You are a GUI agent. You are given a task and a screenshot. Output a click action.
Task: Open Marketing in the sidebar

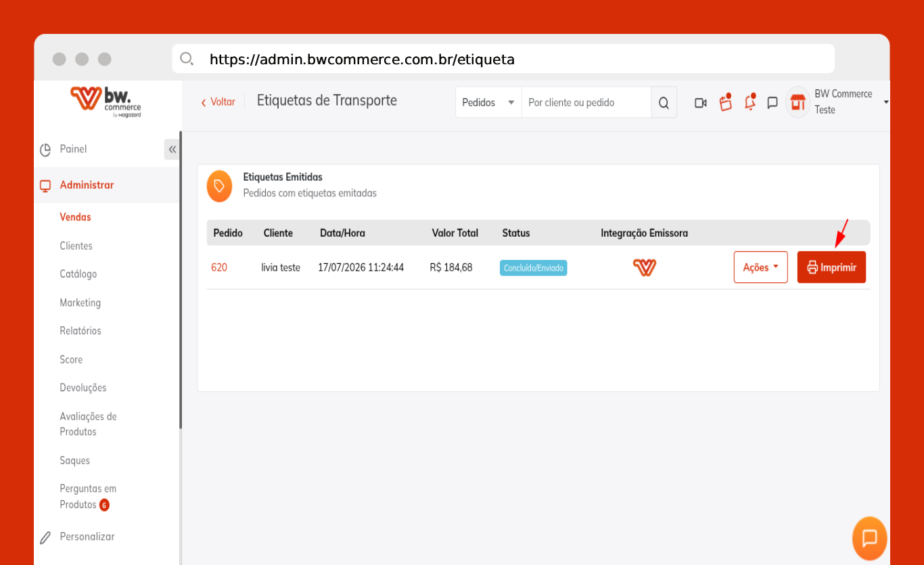click(80, 302)
